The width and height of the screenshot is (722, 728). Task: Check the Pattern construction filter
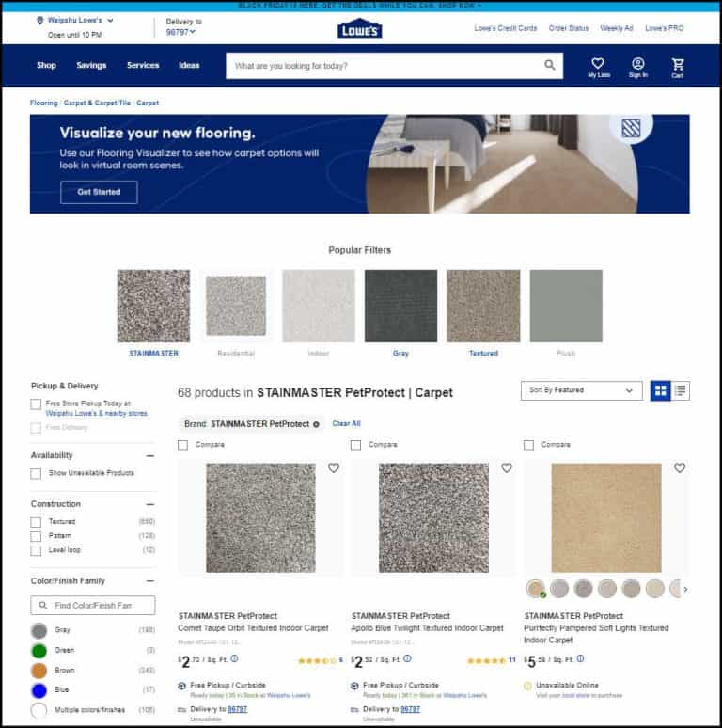tap(36, 536)
